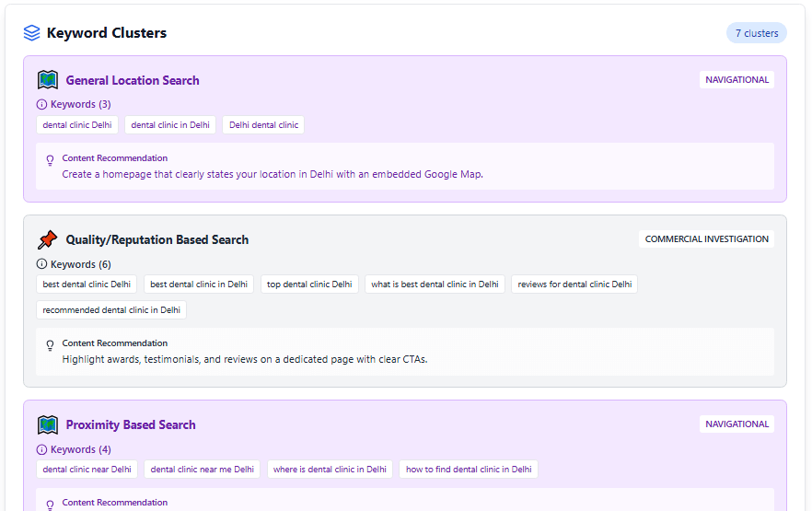Click the info icon next to Keywords (4)
Viewport: 812px width, 511px height.
tap(41, 449)
